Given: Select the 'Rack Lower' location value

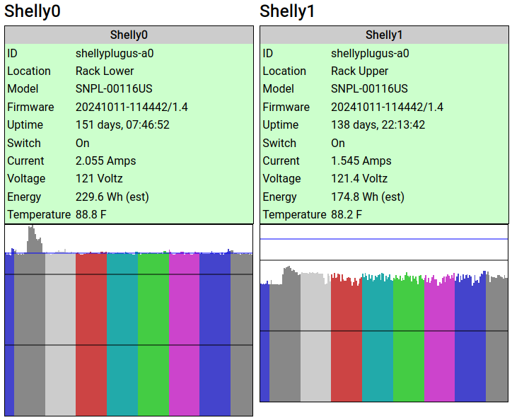Looking at the screenshot, I should [105, 71].
